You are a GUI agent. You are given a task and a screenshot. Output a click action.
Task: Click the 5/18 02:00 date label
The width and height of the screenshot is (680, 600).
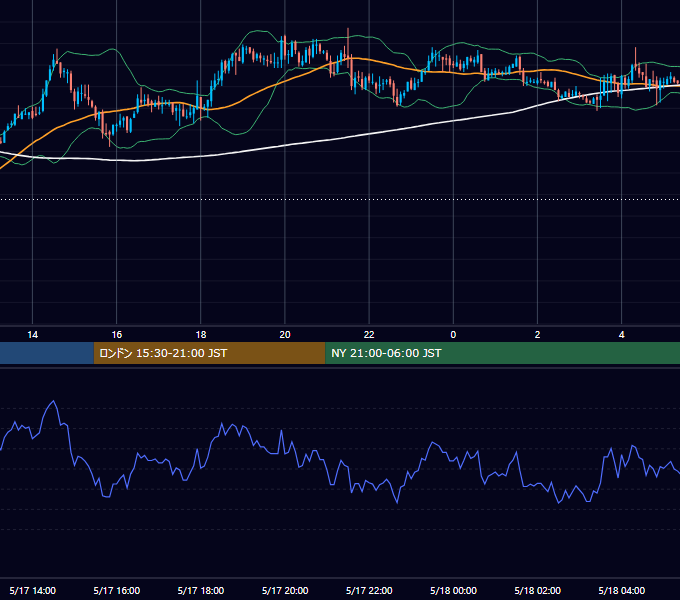(537, 590)
